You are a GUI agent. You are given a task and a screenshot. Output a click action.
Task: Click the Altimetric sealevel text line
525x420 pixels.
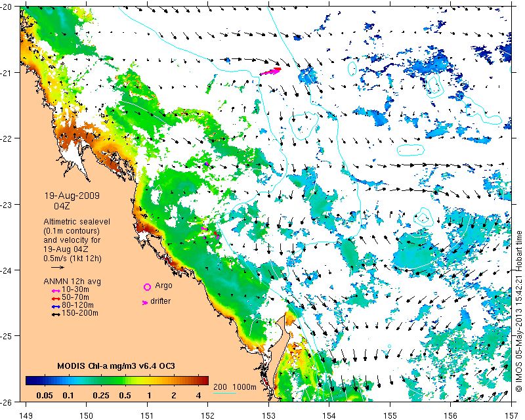pos(77,222)
